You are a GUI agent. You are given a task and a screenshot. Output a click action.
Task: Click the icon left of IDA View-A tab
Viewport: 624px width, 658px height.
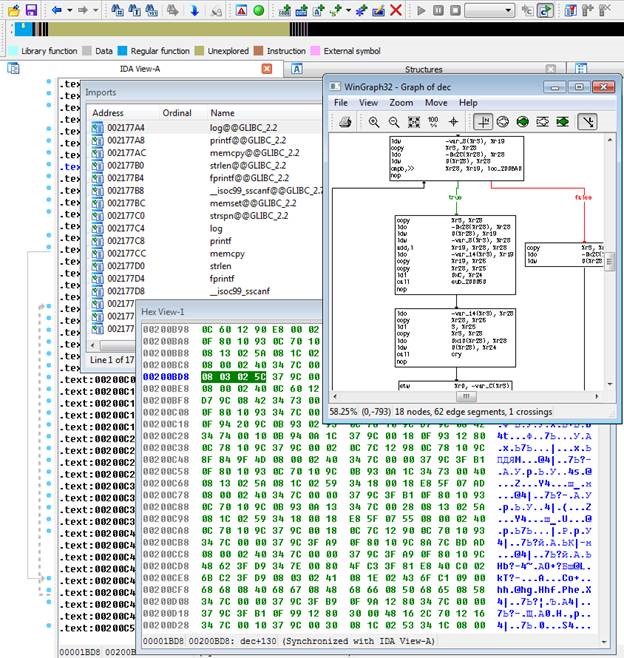[x=13, y=68]
